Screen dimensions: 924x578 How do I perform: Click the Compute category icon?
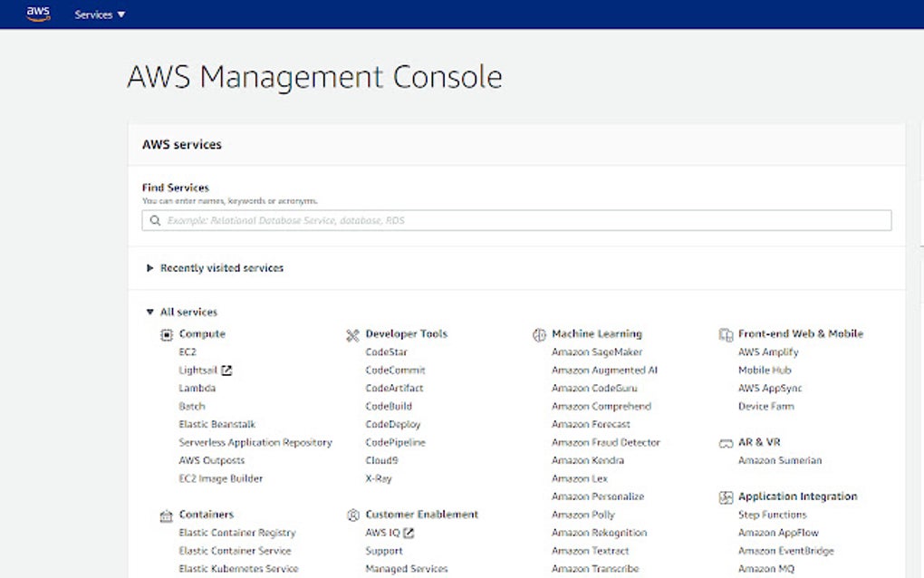pos(167,334)
